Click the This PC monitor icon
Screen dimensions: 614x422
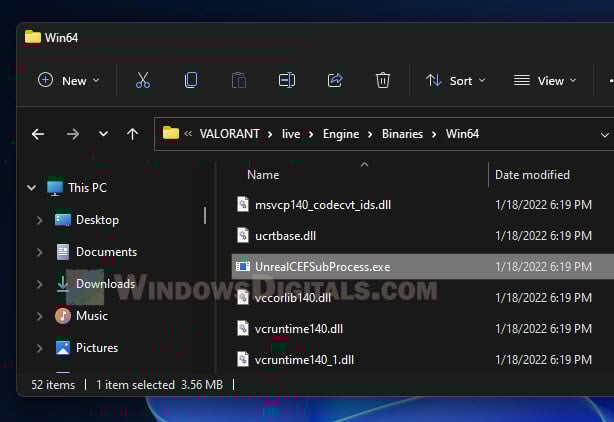pyautogui.click(x=55, y=188)
